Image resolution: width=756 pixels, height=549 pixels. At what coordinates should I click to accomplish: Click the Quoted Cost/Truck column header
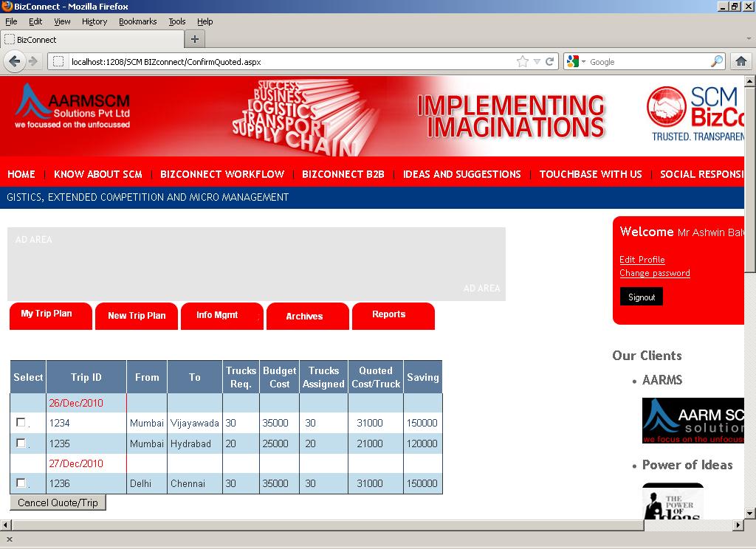pyautogui.click(x=376, y=377)
